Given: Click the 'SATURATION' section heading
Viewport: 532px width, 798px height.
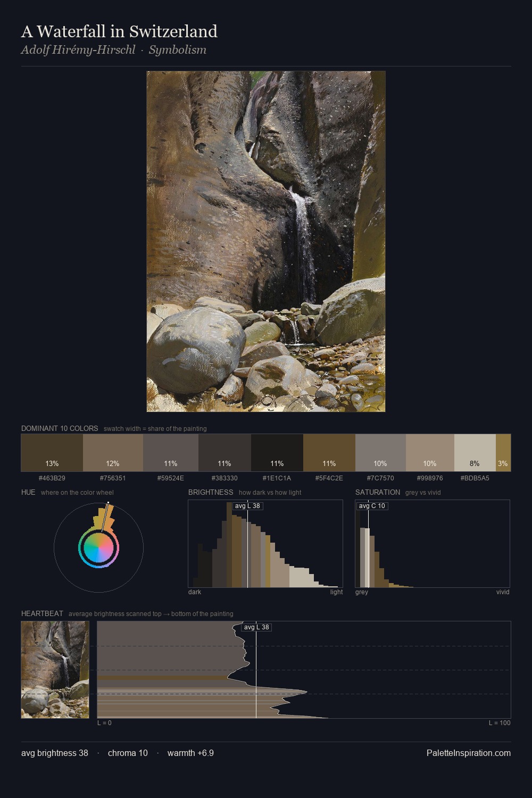Looking at the screenshot, I should 378,492.
